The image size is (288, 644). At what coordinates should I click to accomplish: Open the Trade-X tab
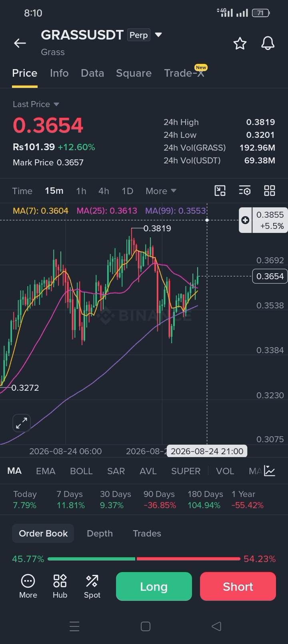pyautogui.click(x=184, y=73)
